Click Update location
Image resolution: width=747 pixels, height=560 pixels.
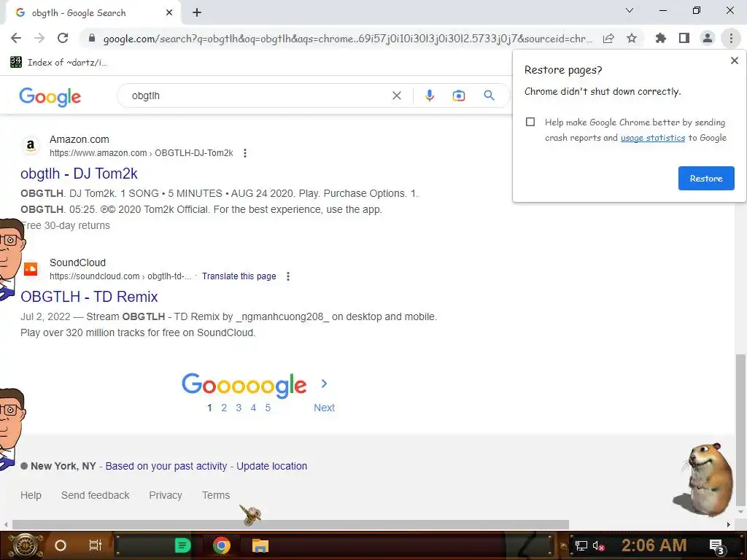(271, 466)
